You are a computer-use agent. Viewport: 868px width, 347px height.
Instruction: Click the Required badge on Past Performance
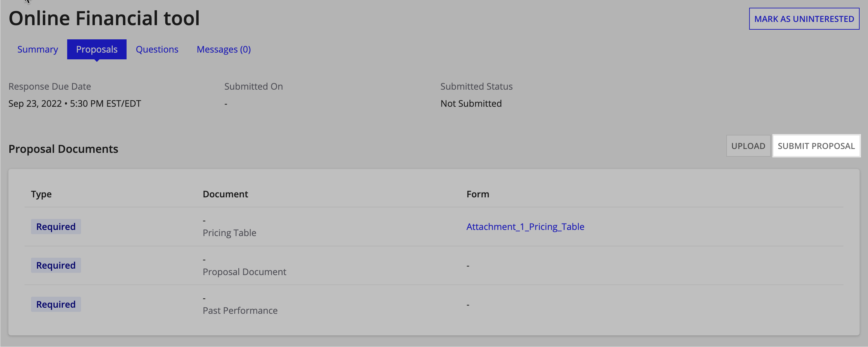(x=56, y=304)
